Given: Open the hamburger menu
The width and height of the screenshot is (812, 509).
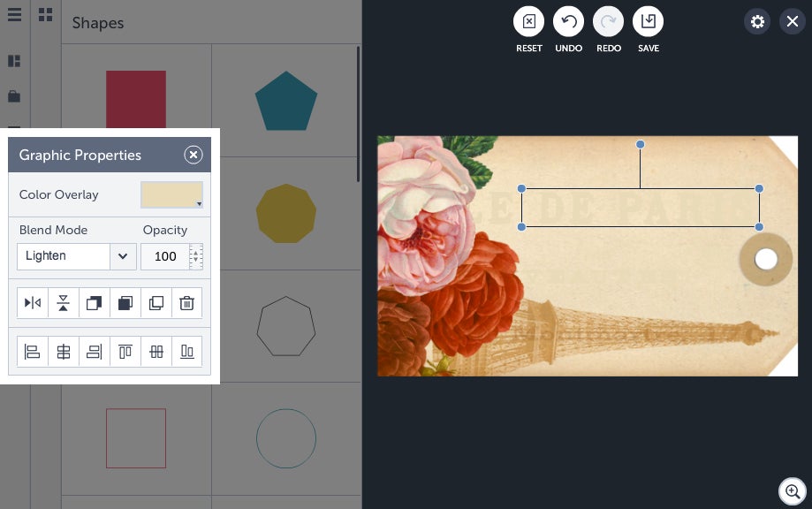Looking at the screenshot, I should [14, 14].
